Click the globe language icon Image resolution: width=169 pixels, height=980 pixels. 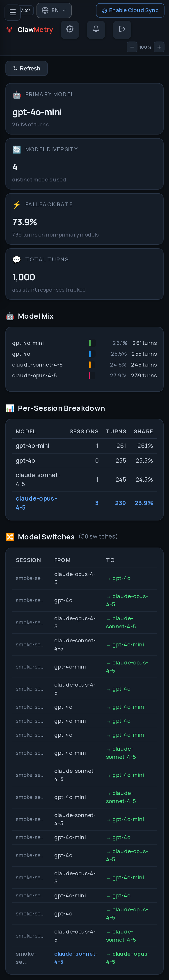[x=45, y=11]
